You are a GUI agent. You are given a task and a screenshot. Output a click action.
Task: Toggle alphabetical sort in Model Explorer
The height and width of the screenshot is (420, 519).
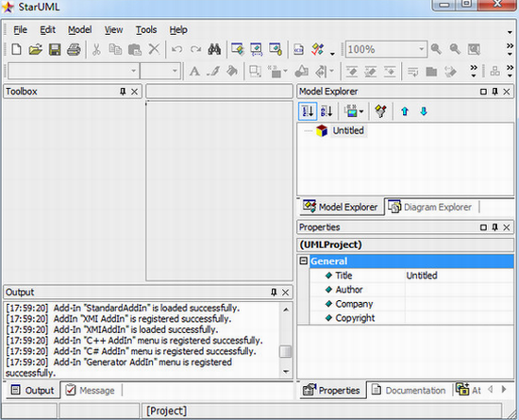[326, 111]
